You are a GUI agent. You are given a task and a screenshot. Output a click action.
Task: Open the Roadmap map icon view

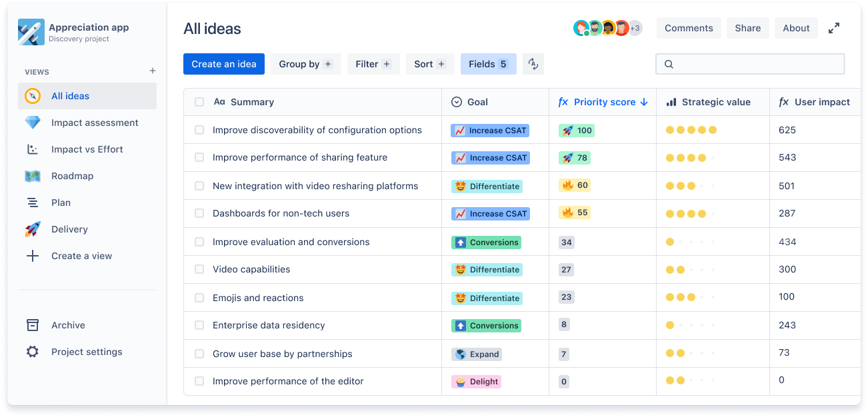coord(33,176)
